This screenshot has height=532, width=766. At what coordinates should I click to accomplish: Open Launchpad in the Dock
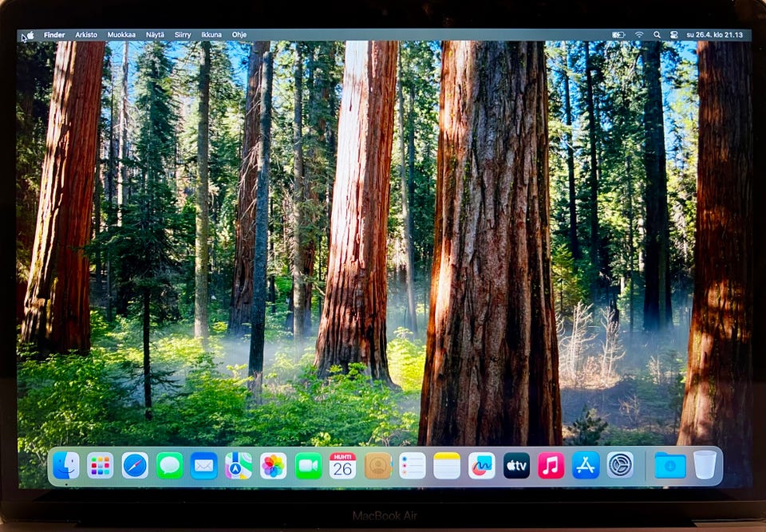(x=101, y=466)
